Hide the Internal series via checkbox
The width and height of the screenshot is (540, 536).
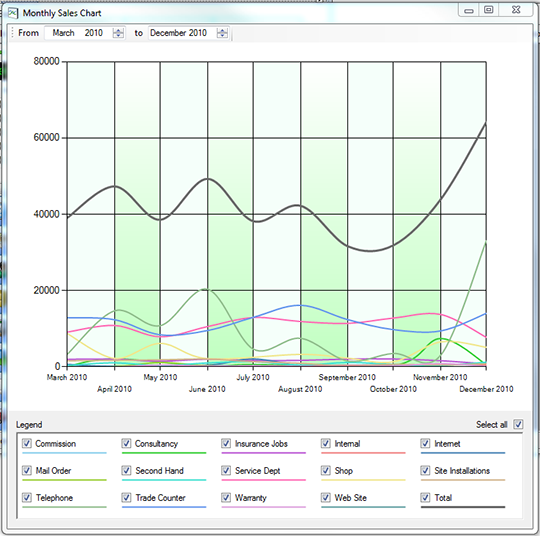[325, 443]
